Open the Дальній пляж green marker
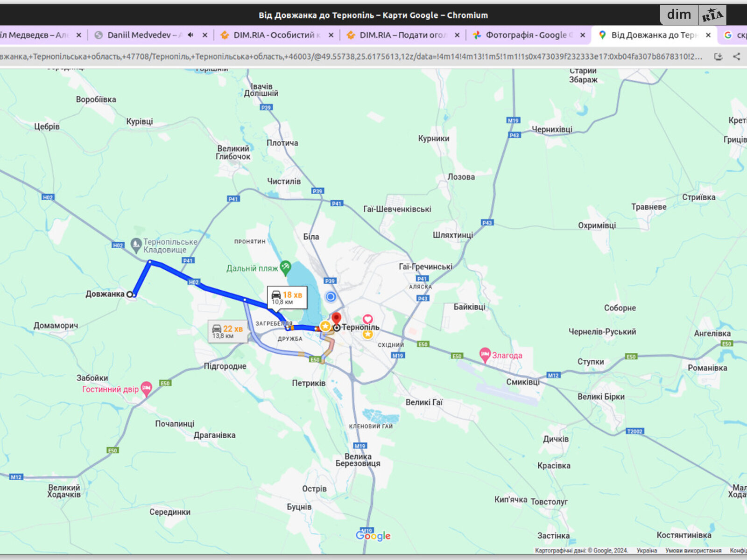The image size is (747, 560). click(285, 268)
